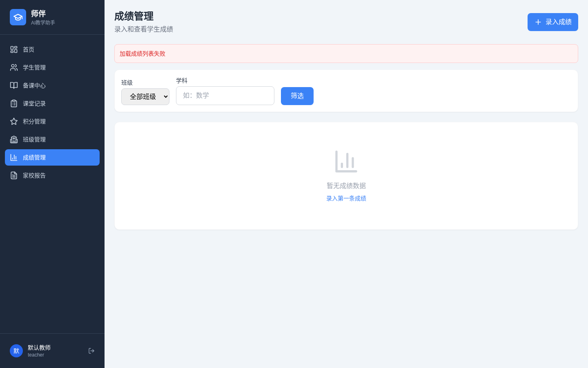Follow the 录入第一条成绩 link

pos(346,198)
